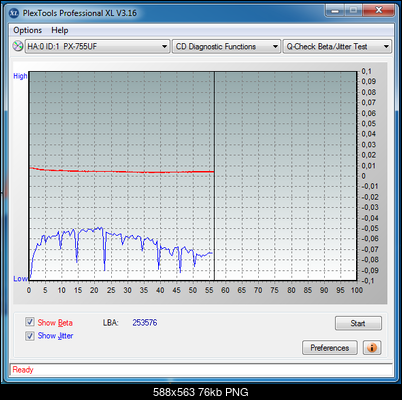Open the Preferences dialog
This screenshot has width=402, height=400.
(x=330, y=348)
